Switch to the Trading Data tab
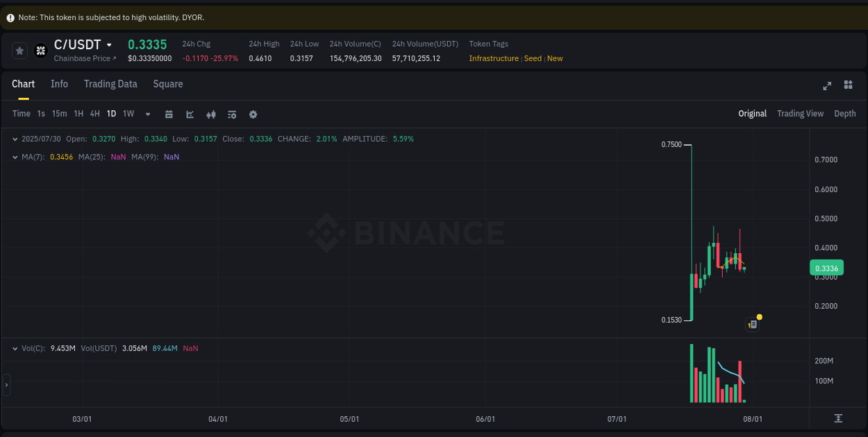This screenshot has width=868, height=437. [110, 84]
